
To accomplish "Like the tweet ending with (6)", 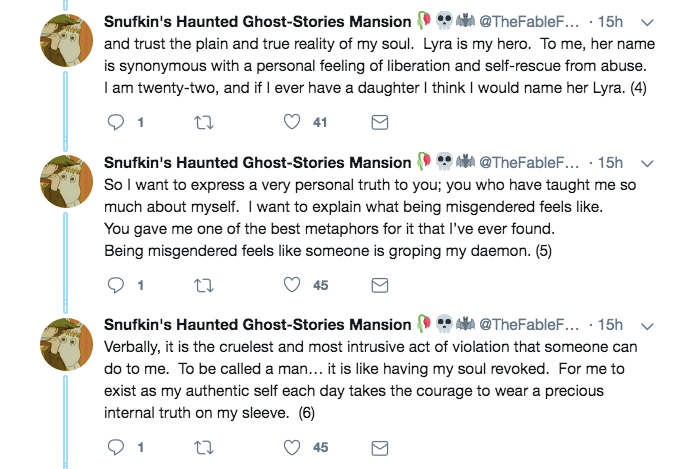I will coord(292,447).
